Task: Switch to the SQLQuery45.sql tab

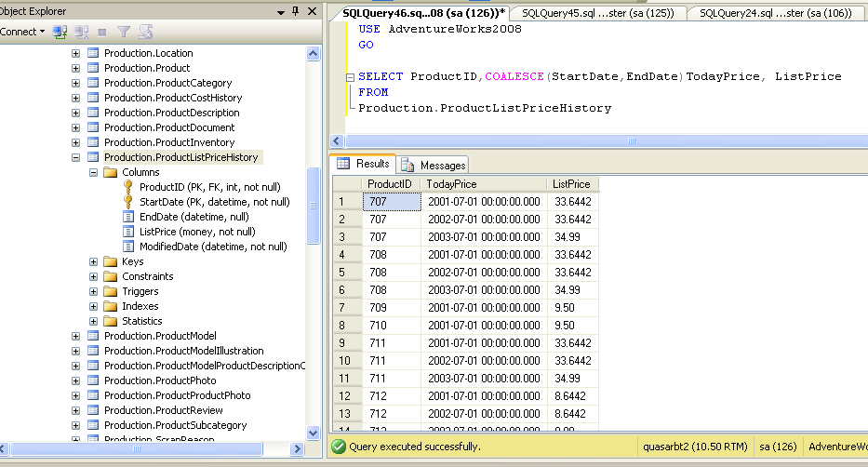Action: [x=598, y=13]
